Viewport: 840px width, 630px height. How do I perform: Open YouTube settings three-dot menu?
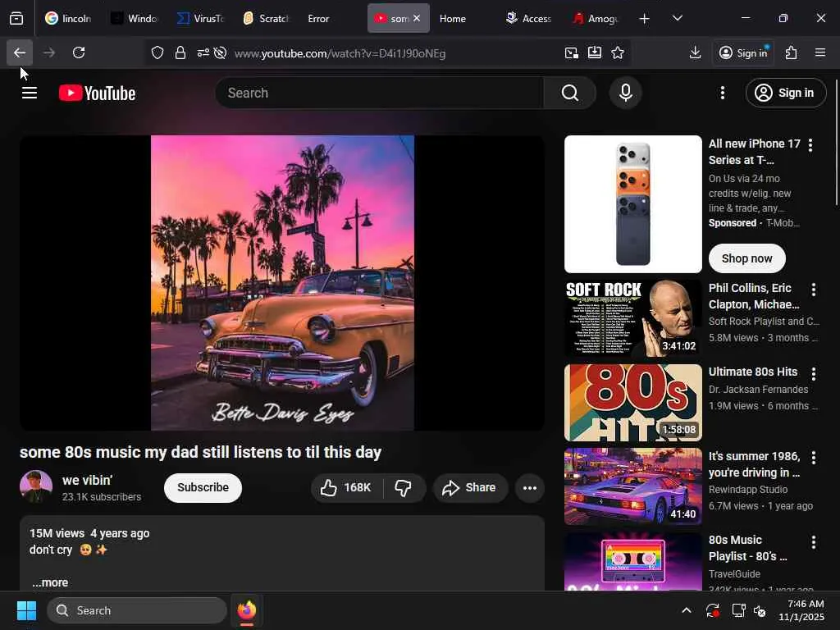[722, 93]
